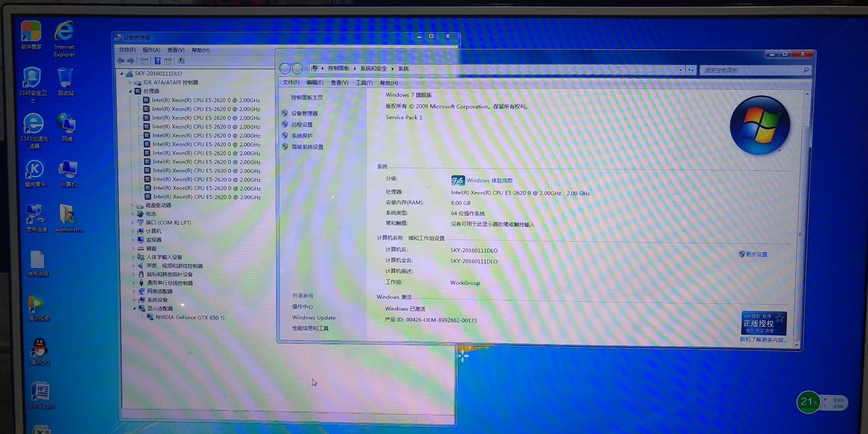
Task: Click the Forward arrow in 设备管理器 toolbar
Action: 131,61
